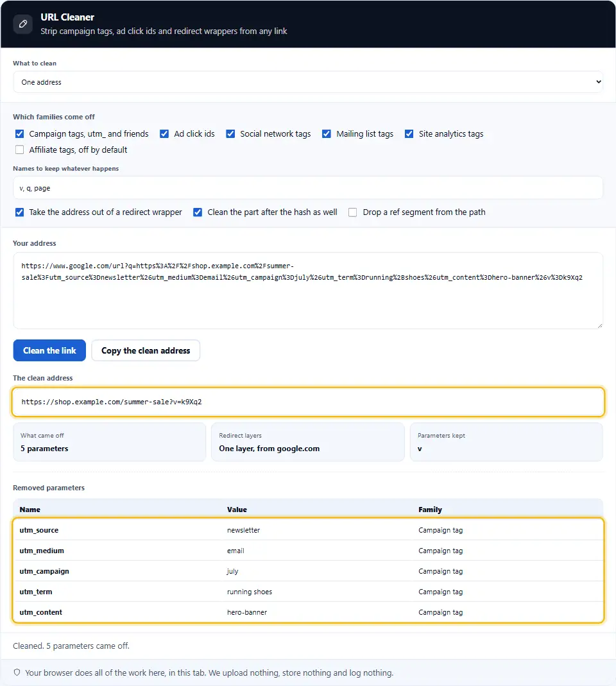Click the Name column header

pyautogui.click(x=30, y=510)
